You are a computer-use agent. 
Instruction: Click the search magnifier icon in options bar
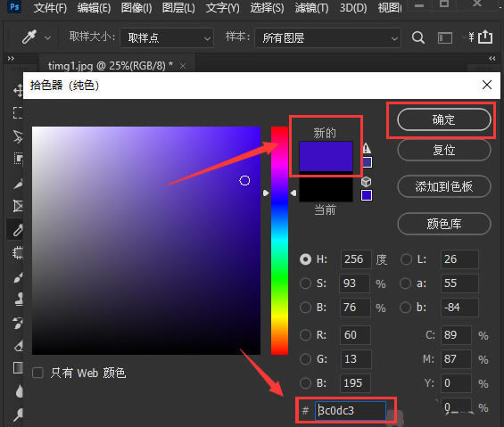click(x=417, y=37)
